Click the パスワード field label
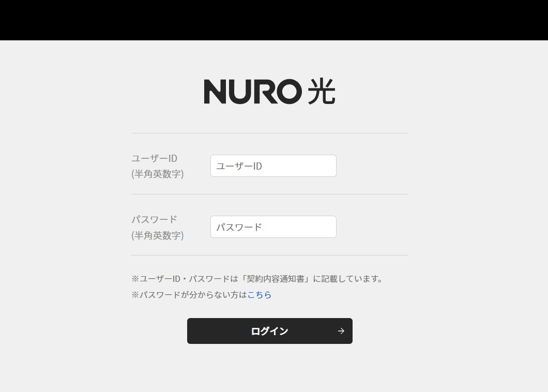 click(x=154, y=220)
